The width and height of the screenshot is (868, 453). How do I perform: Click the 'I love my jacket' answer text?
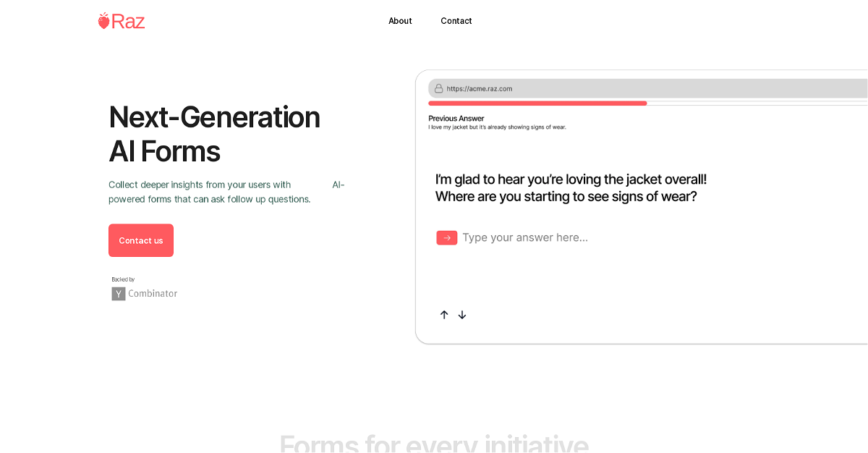click(497, 127)
